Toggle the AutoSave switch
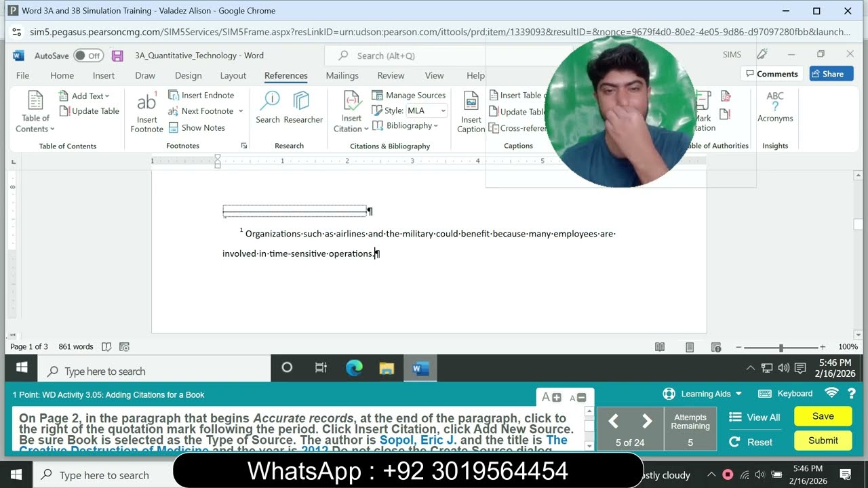The width and height of the screenshot is (868, 488). click(x=88, y=56)
